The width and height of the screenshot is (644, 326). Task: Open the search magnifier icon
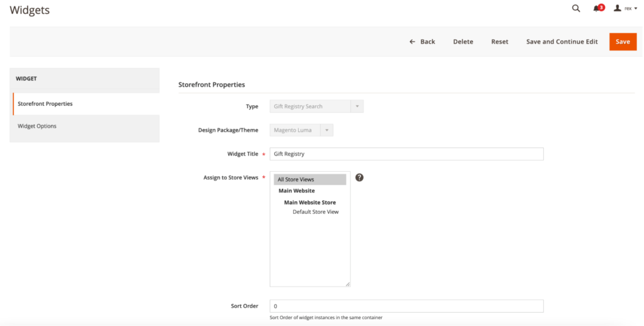tap(575, 8)
